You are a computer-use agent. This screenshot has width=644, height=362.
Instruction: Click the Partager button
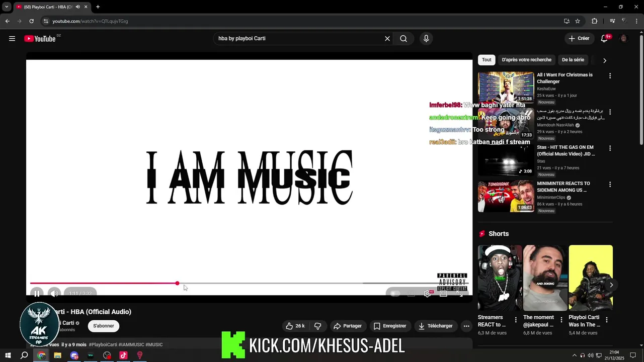[347, 326]
